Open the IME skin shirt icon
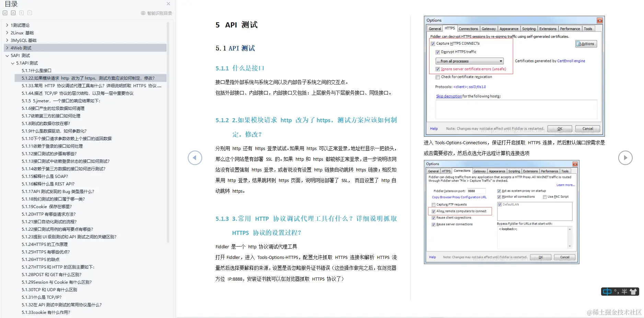Image resolution: width=644 pixels, height=318 pixels. point(633,292)
